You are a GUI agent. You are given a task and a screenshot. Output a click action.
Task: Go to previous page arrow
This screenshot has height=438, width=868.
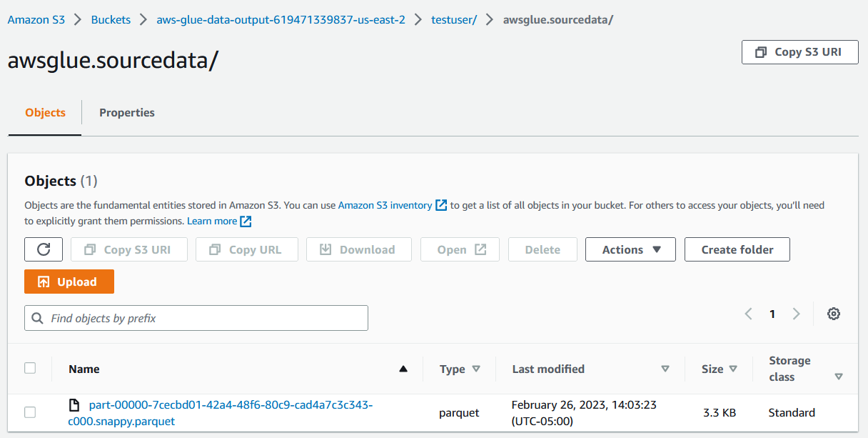tap(748, 314)
